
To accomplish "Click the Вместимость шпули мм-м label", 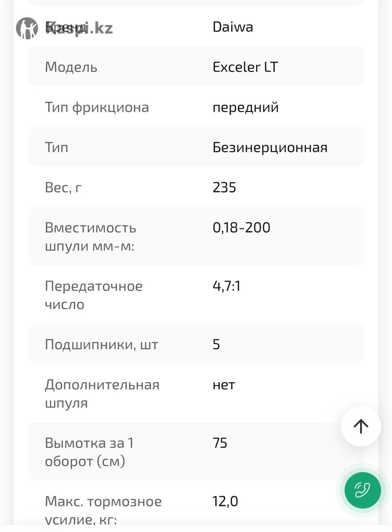I will click(90, 236).
